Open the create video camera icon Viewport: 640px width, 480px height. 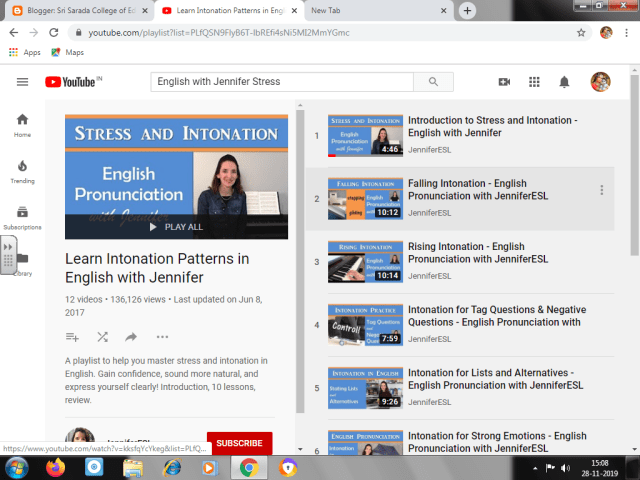[504, 81]
